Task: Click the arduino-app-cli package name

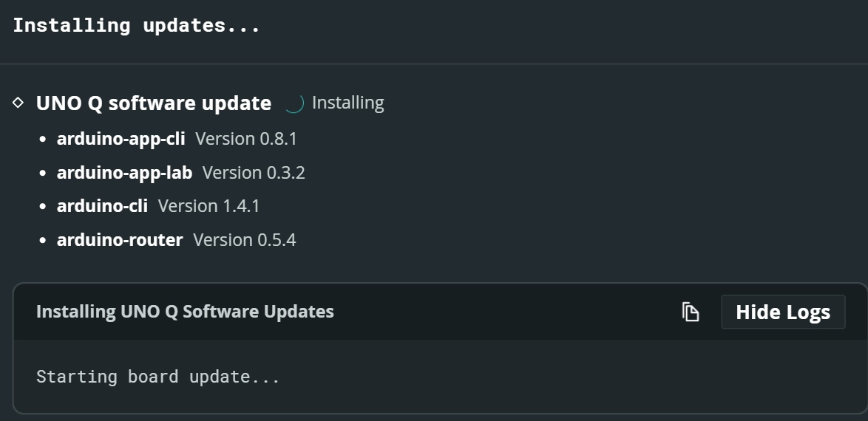Action: click(121, 138)
